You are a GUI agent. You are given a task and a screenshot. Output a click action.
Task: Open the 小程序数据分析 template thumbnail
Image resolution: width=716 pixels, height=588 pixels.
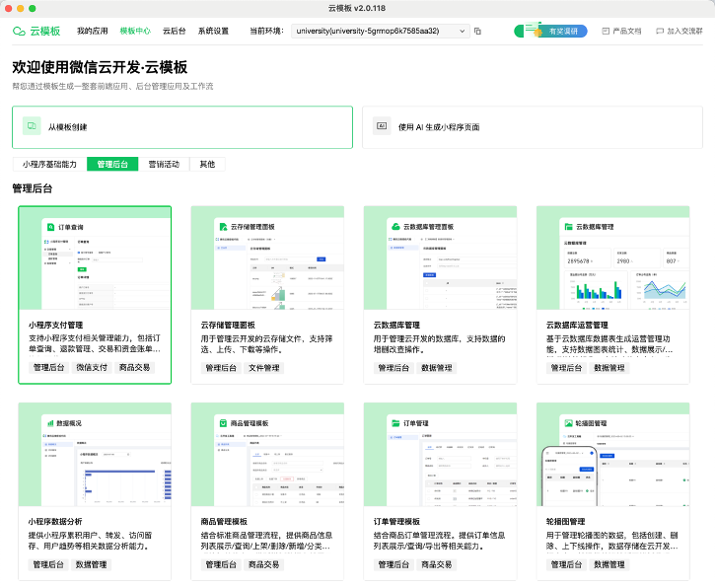(95, 454)
